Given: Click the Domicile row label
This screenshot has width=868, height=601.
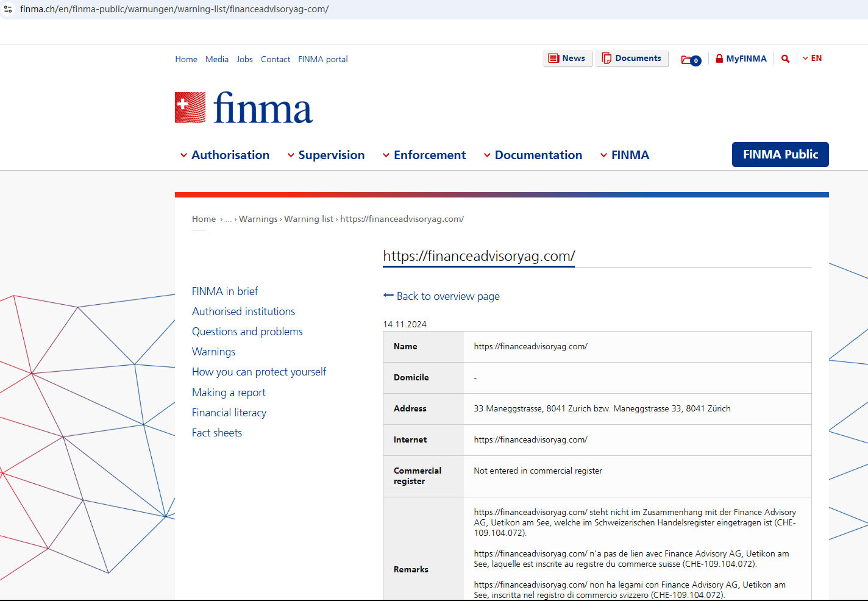Looking at the screenshot, I should [411, 377].
